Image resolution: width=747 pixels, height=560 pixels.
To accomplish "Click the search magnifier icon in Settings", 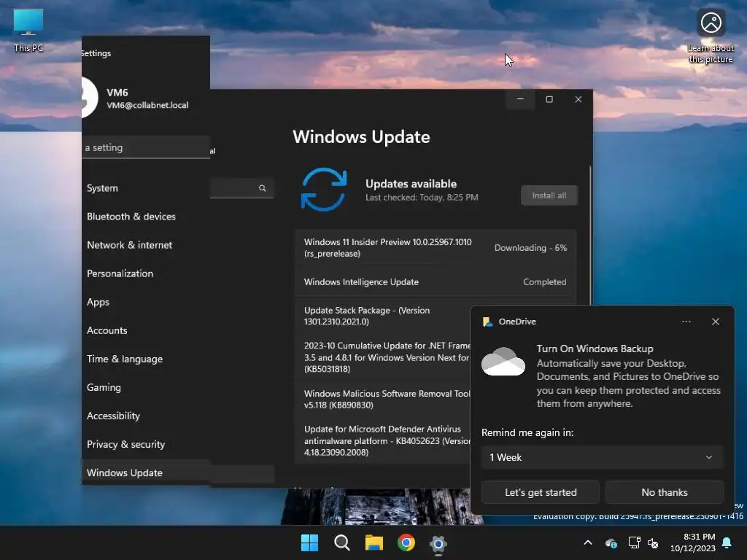I will point(262,188).
